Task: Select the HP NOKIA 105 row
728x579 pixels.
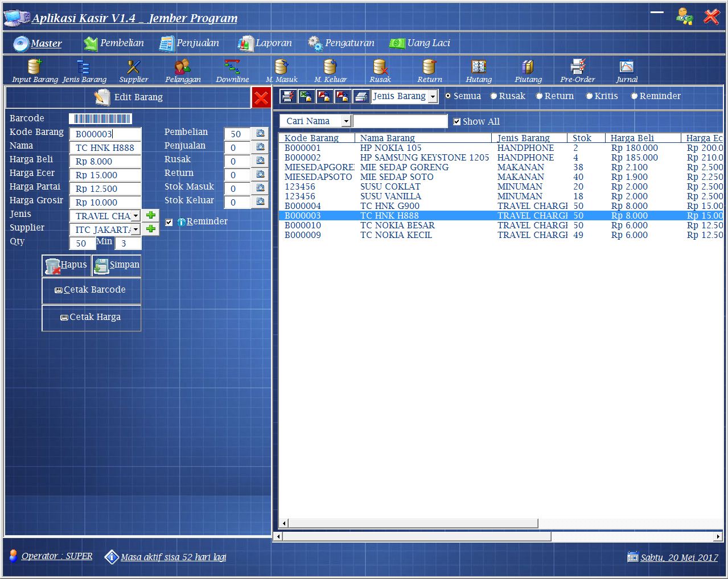Action: click(501, 148)
